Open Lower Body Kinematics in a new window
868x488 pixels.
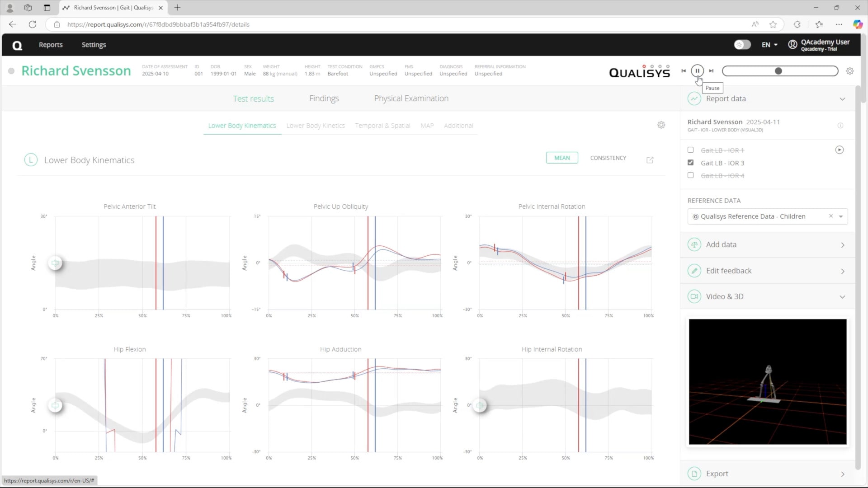(650, 160)
